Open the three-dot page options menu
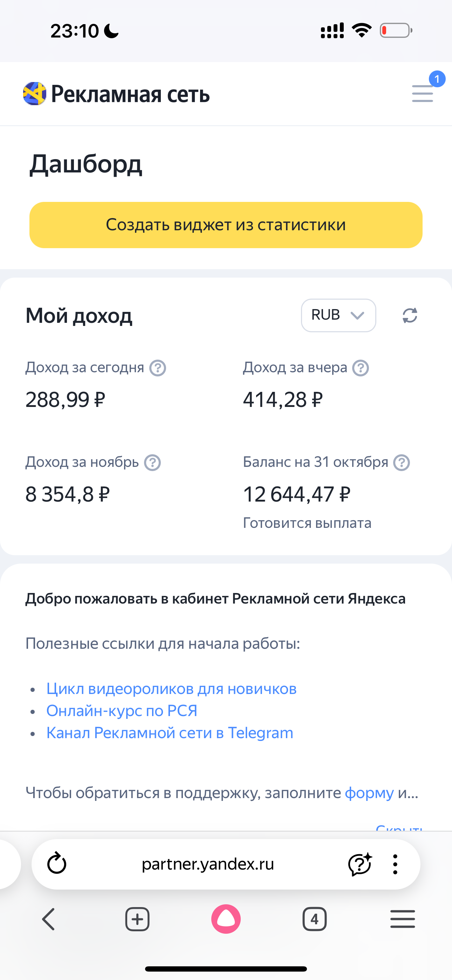Image resolution: width=452 pixels, height=980 pixels. point(395,864)
